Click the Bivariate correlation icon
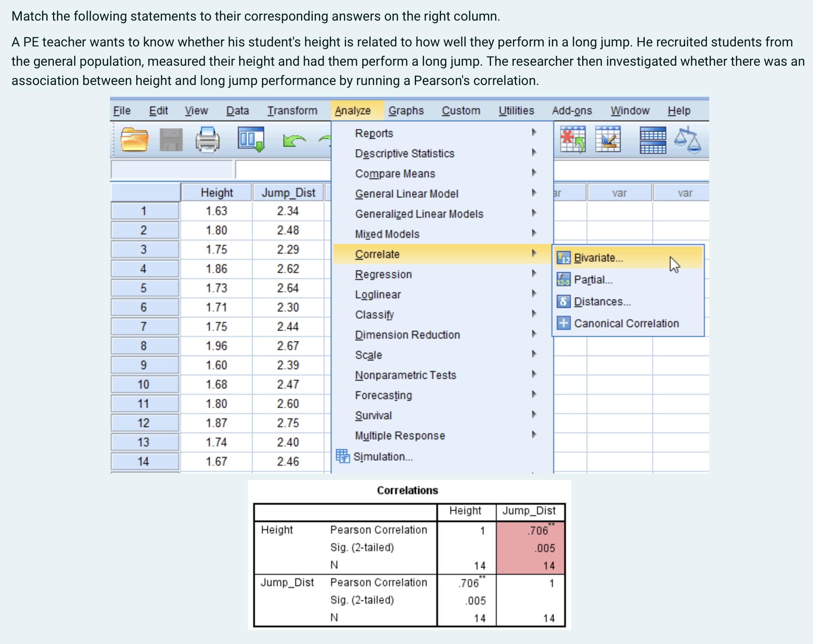Image resolution: width=813 pixels, height=644 pixels. [x=563, y=258]
